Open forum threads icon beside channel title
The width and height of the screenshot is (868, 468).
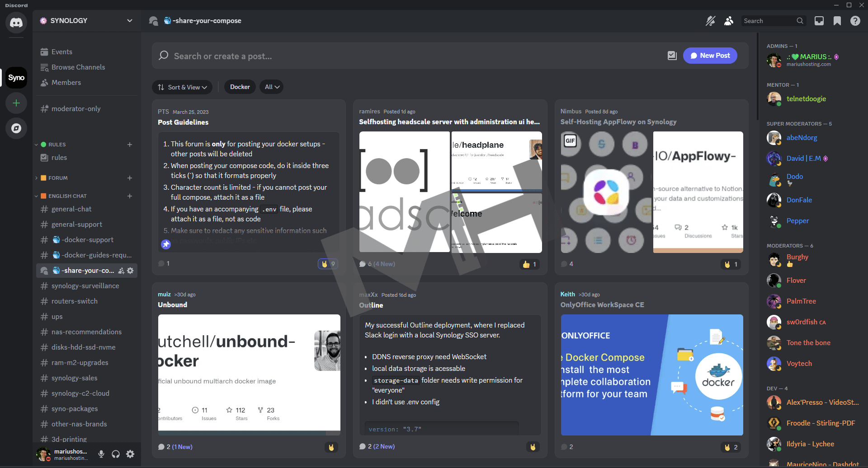point(153,21)
